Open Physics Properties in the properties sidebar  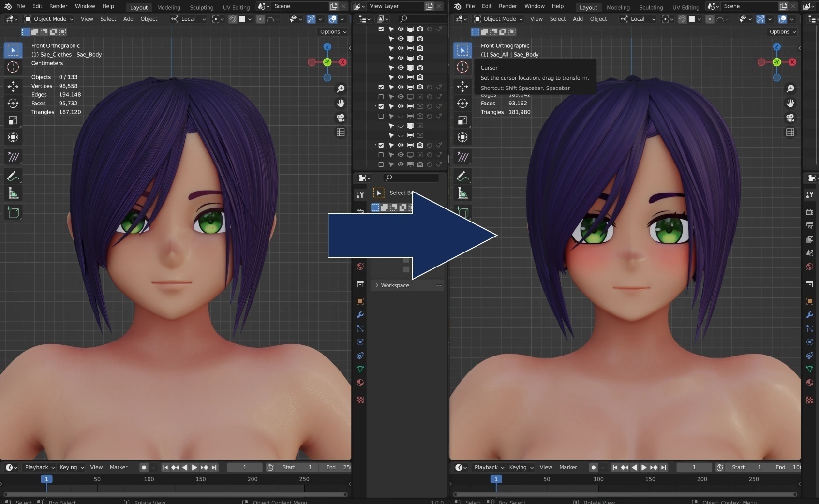click(360, 342)
